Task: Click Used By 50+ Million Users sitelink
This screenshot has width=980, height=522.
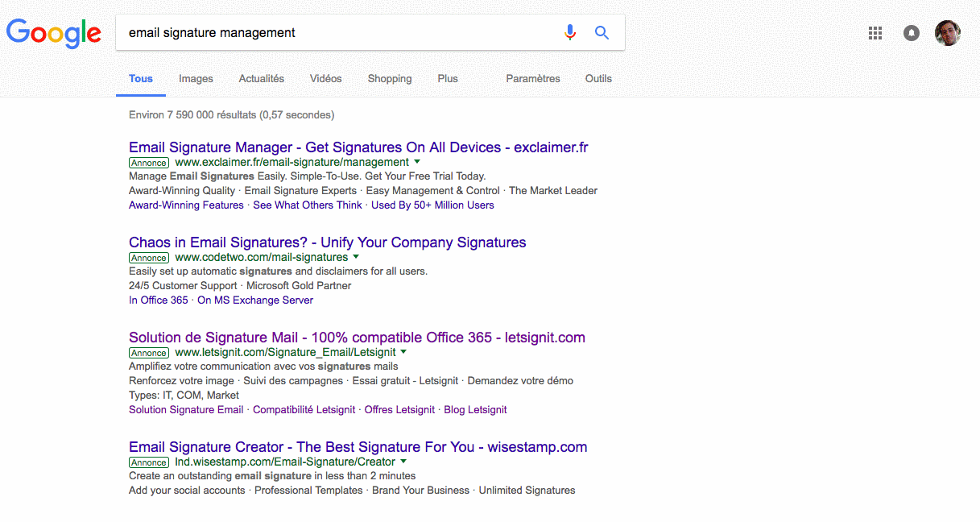Action: pos(432,205)
